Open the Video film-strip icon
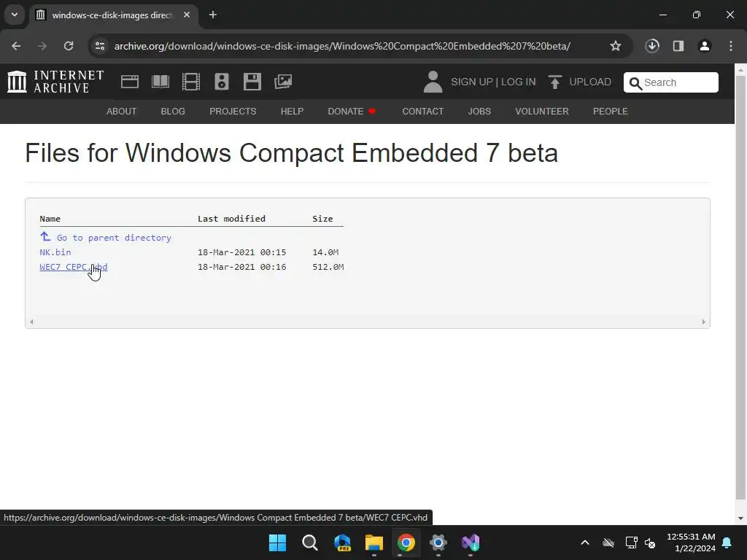 click(191, 82)
